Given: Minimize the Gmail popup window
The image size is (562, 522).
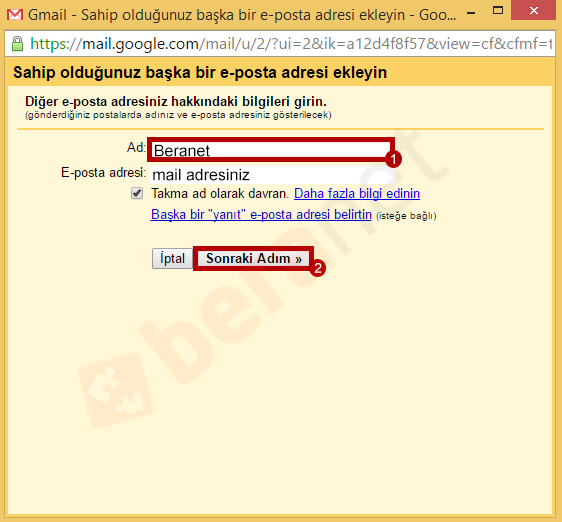Looking at the screenshot, I should pos(471,13).
